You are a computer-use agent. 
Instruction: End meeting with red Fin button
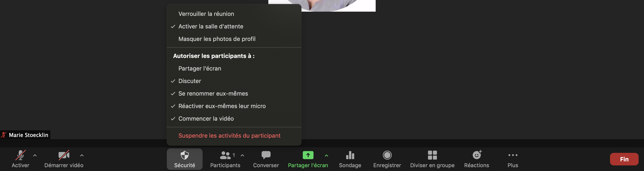pos(624,159)
